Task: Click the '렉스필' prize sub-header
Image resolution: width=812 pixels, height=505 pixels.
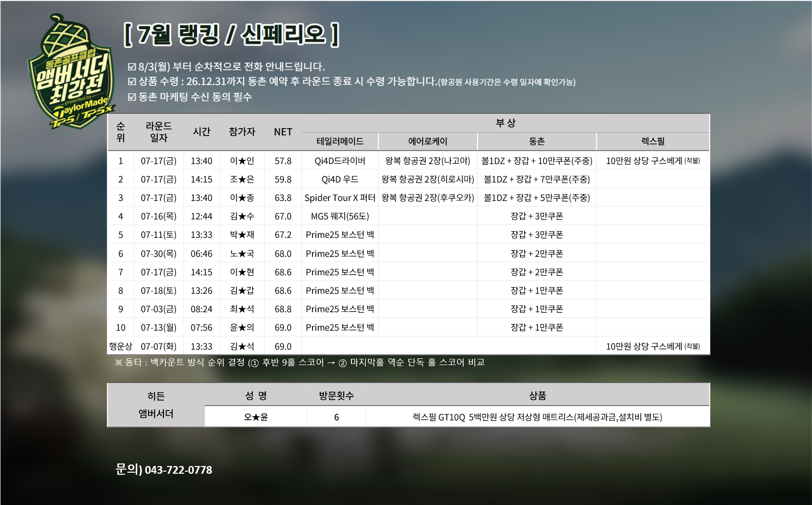Action: [x=653, y=142]
